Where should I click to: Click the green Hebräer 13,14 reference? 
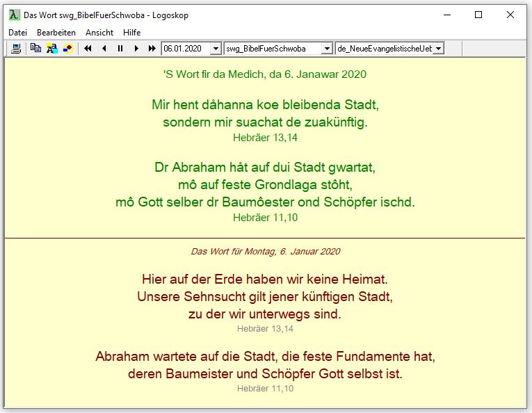(266, 138)
